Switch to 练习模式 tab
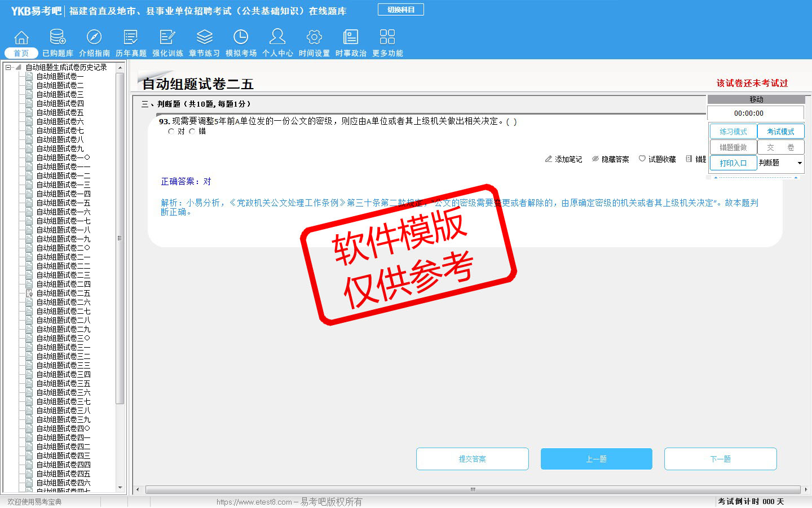 pos(733,132)
